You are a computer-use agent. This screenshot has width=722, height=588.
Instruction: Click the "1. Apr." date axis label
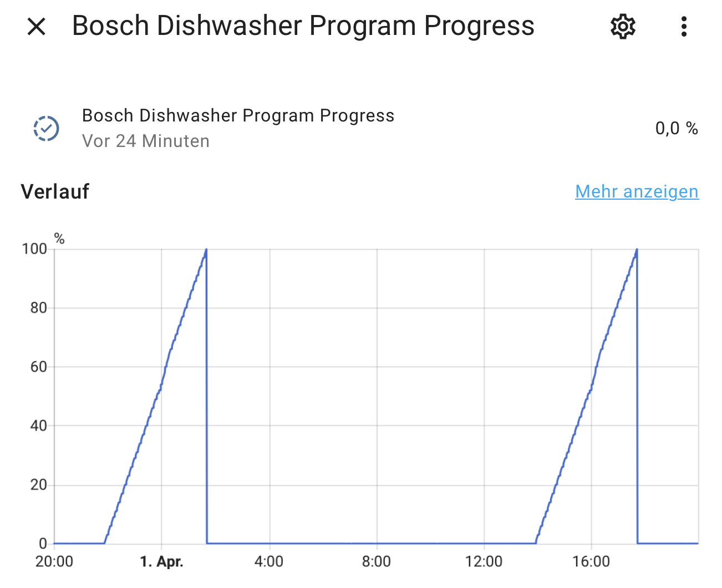point(161,562)
